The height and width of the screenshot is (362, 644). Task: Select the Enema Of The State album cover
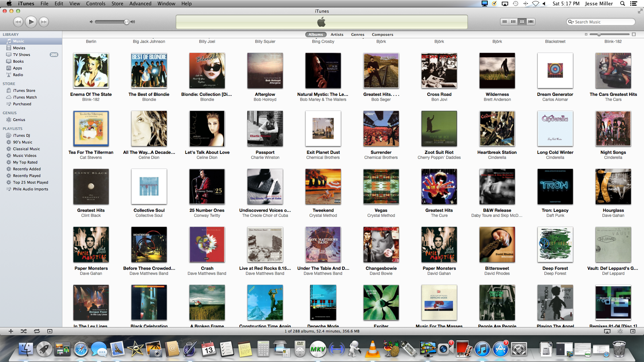pyautogui.click(x=91, y=71)
